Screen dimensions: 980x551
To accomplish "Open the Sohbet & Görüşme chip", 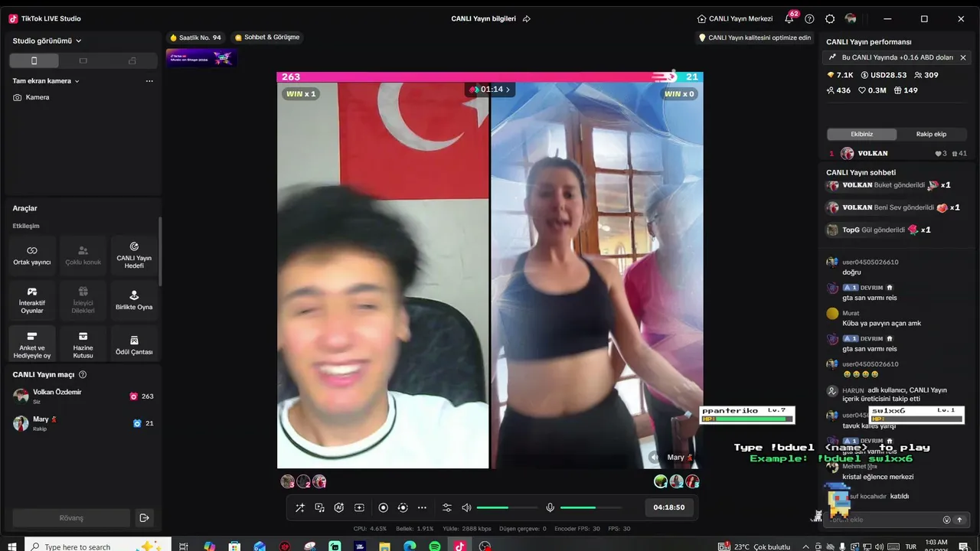I will pyautogui.click(x=267, y=37).
